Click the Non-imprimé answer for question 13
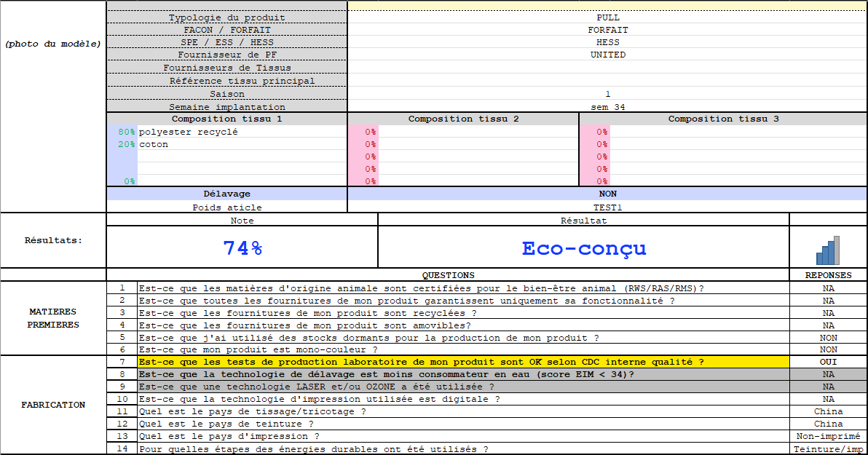This screenshot has width=868, height=455. tap(828, 436)
